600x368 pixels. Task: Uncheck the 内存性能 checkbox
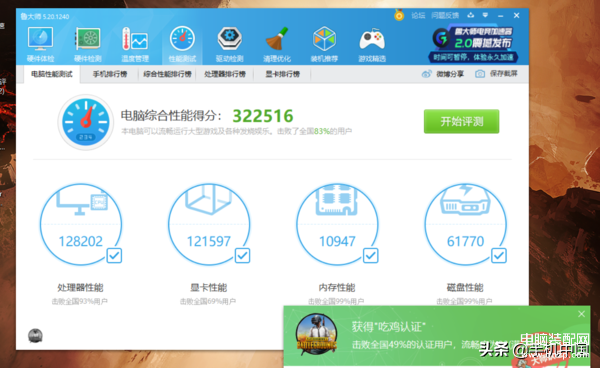click(x=370, y=256)
